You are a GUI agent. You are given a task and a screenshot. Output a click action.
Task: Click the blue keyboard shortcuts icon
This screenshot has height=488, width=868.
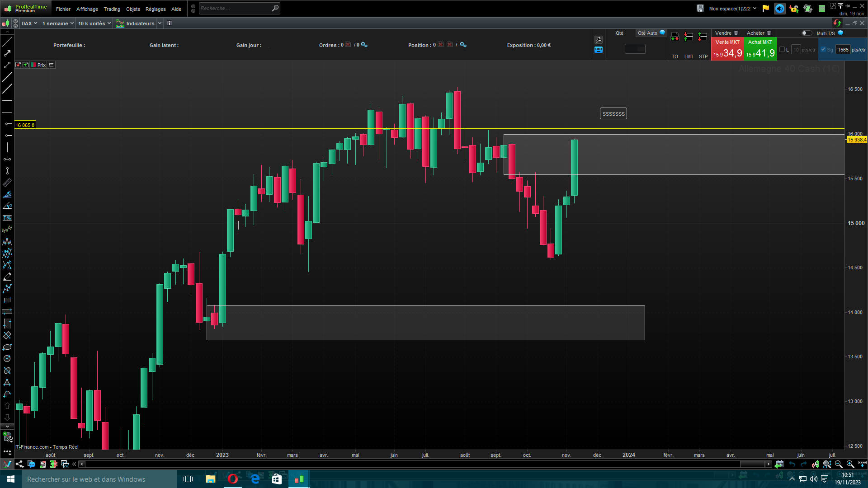click(599, 50)
